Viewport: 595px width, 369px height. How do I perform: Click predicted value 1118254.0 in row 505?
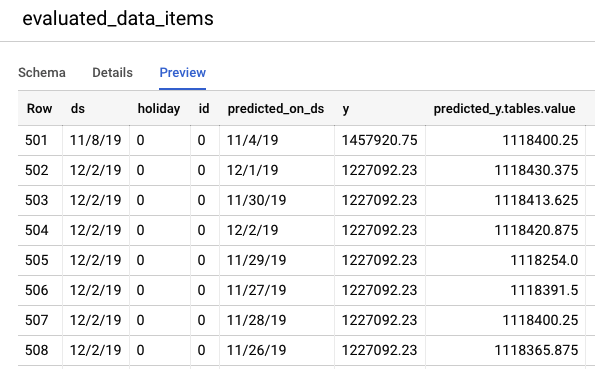click(x=544, y=260)
